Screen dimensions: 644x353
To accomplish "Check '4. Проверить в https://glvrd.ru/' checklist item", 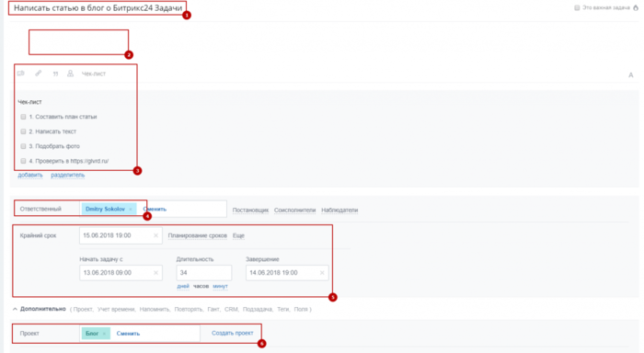I will (x=23, y=161).
